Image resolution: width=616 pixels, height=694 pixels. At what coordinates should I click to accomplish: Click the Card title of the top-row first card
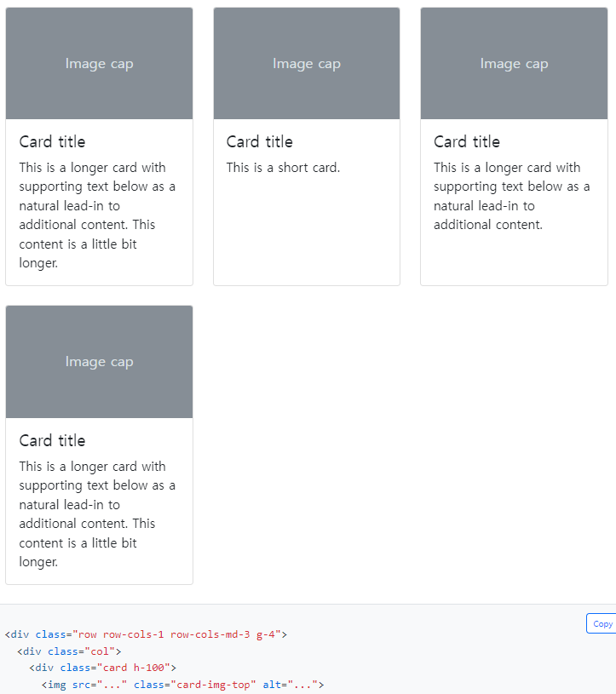52,141
